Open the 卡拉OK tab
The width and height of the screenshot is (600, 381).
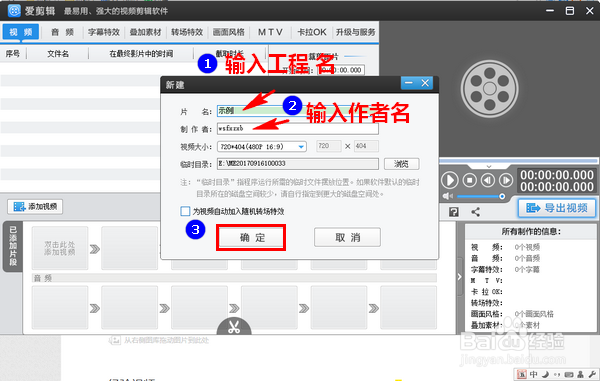312,32
